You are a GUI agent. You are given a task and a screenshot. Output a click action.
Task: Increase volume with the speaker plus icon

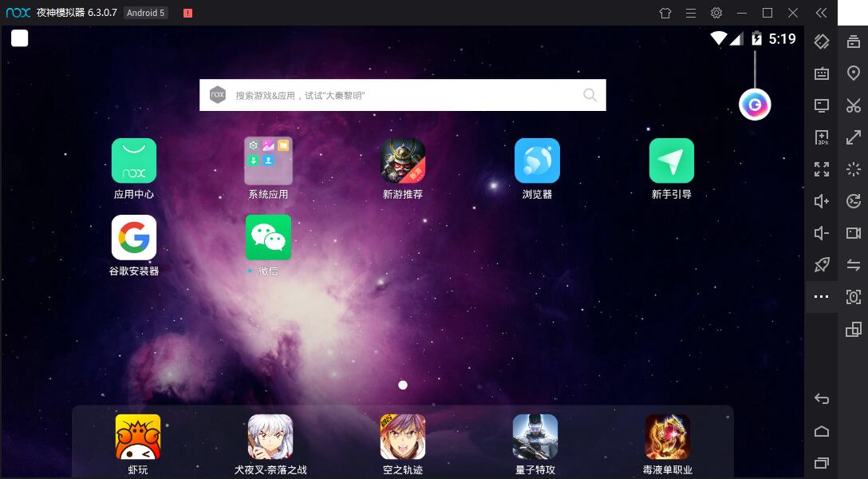pos(822,201)
